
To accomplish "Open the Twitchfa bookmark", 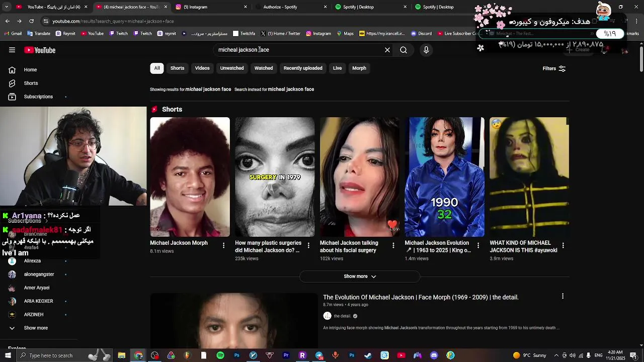I will click(244, 34).
